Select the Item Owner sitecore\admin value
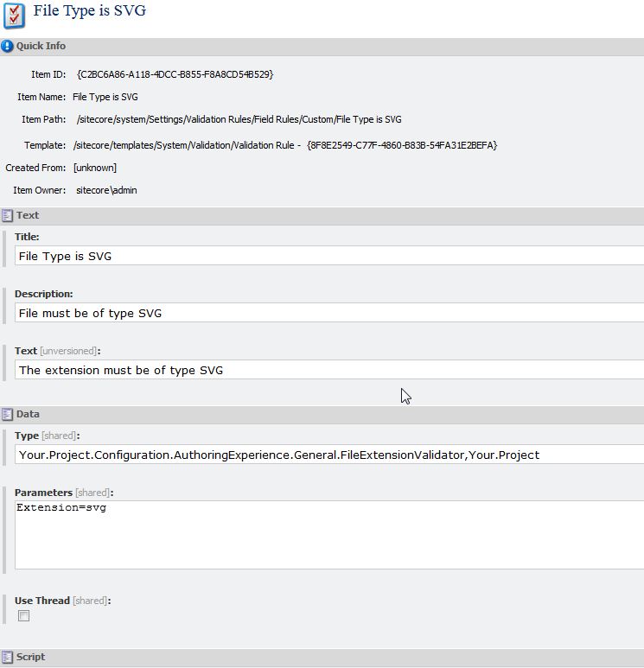 pos(106,190)
